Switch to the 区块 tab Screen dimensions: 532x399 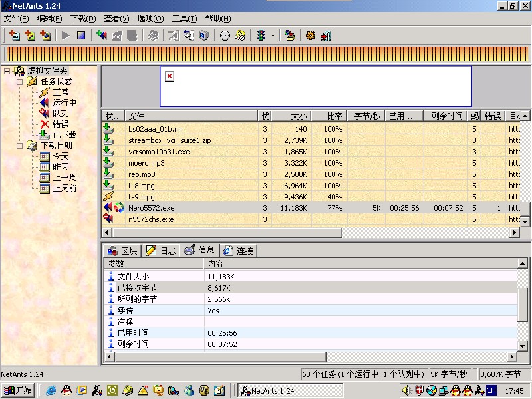click(122, 251)
